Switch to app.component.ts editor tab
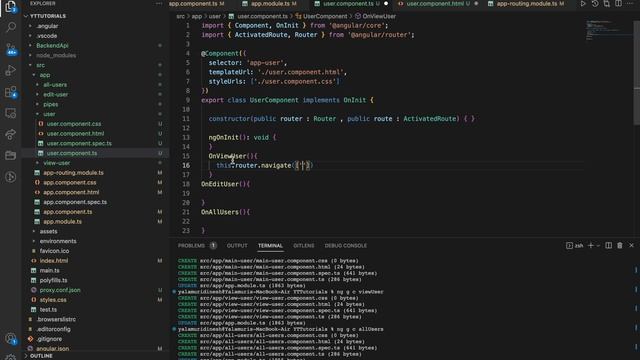 (196, 4)
